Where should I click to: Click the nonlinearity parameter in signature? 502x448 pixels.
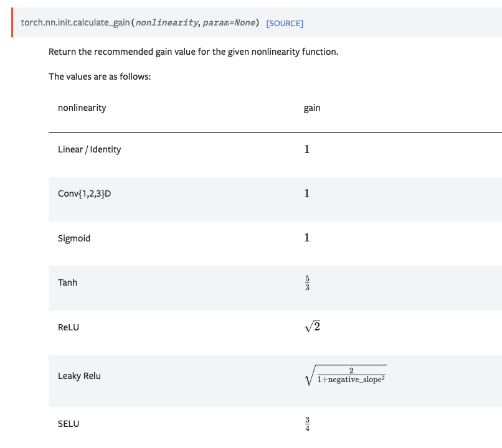166,22
